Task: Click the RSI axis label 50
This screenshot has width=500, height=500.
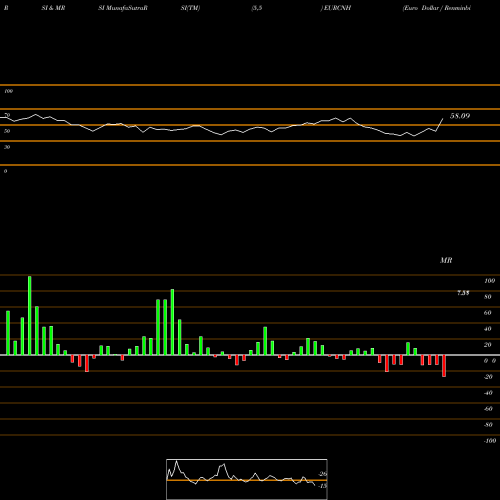Action: tap(7, 131)
